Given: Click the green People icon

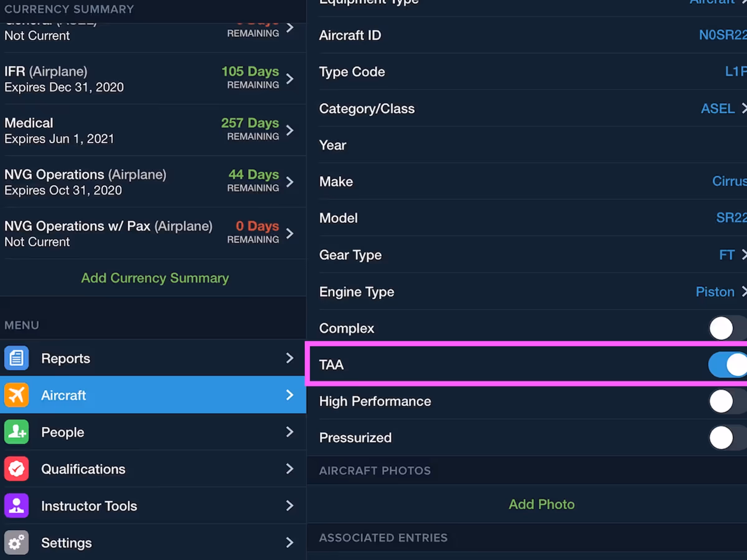Looking at the screenshot, I should point(16,432).
